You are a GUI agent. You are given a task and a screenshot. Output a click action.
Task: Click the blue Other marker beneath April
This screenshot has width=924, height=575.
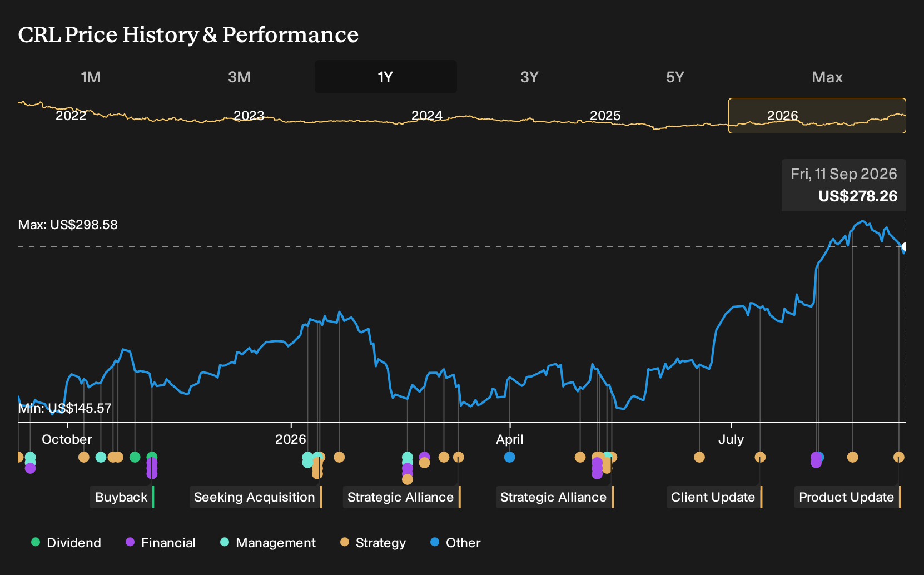pos(509,457)
